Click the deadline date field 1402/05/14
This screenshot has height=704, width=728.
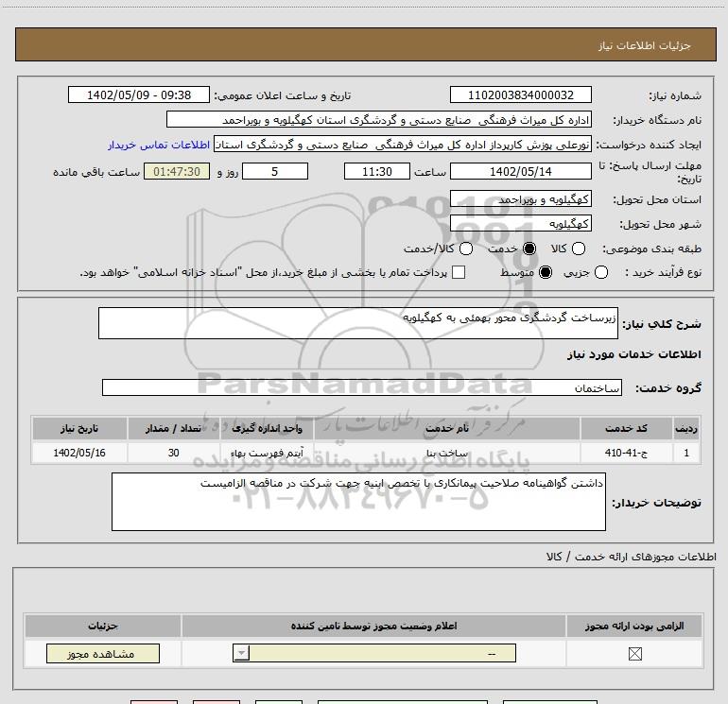pos(520,171)
